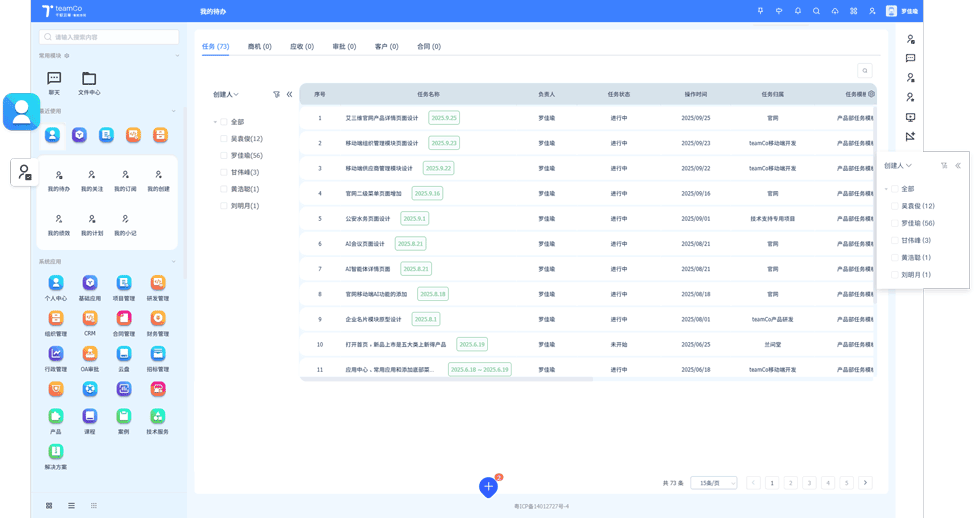The image size is (975, 518).
Task: Open the 聊天 chat module
Action: pos(54,79)
